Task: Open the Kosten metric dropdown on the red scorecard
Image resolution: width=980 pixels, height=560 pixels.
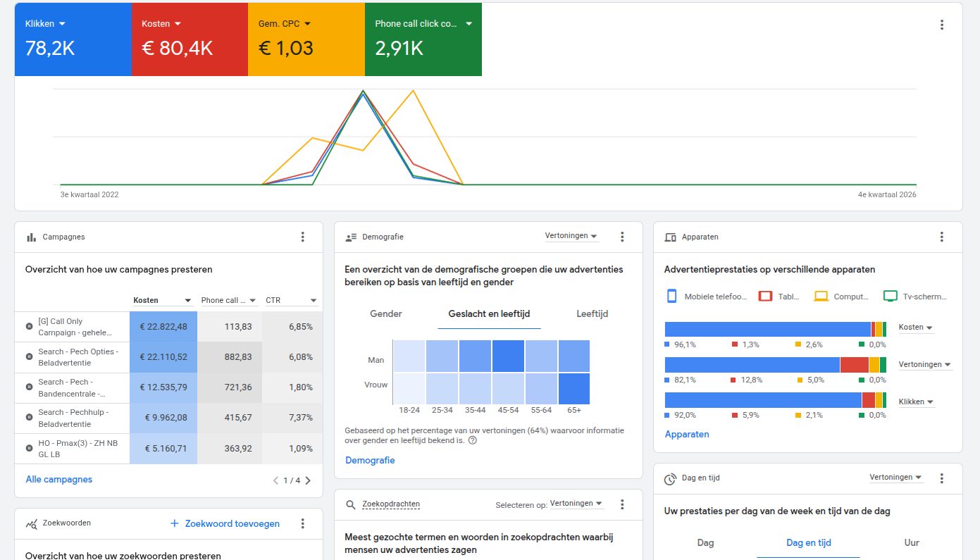Action: click(x=161, y=24)
